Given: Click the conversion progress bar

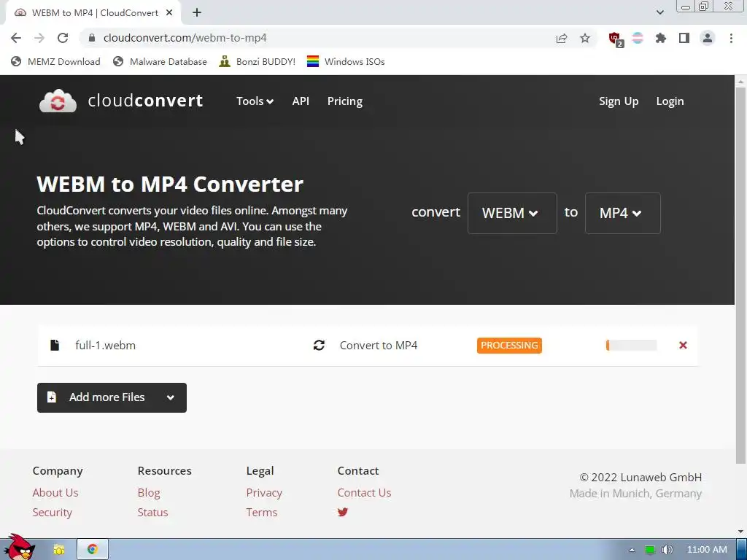Looking at the screenshot, I should click(x=631, y=345).
